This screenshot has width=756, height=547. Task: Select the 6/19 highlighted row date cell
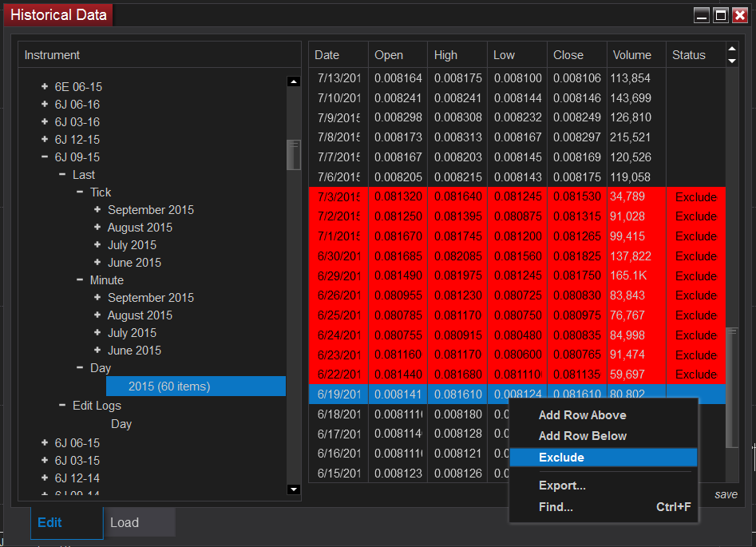(x=338, y=394)
